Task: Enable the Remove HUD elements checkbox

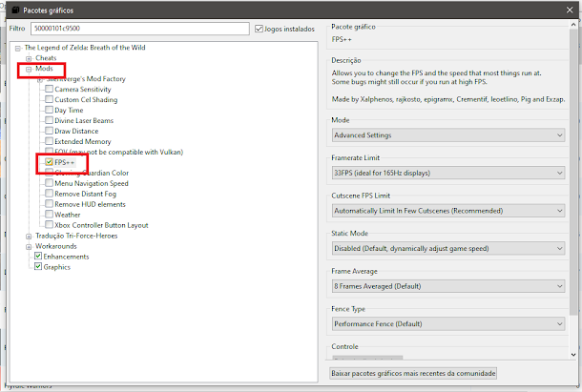Action: [49, 204]
